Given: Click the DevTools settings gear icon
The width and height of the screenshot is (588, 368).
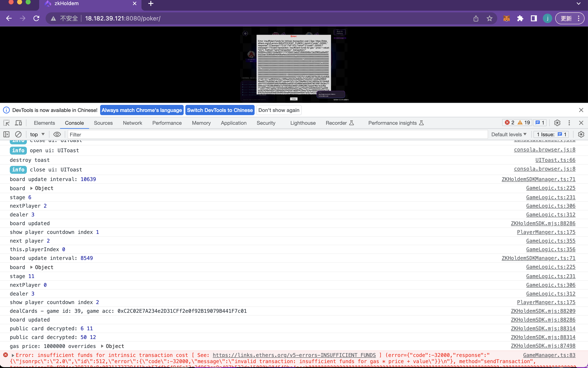Looking at the screenshot, I should point(558,123).
